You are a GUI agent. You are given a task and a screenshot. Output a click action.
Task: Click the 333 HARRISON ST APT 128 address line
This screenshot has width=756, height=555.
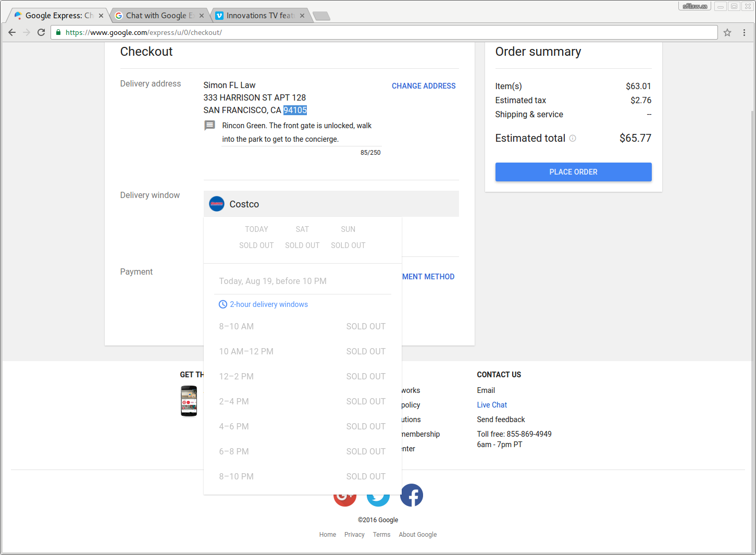(254, 97)
